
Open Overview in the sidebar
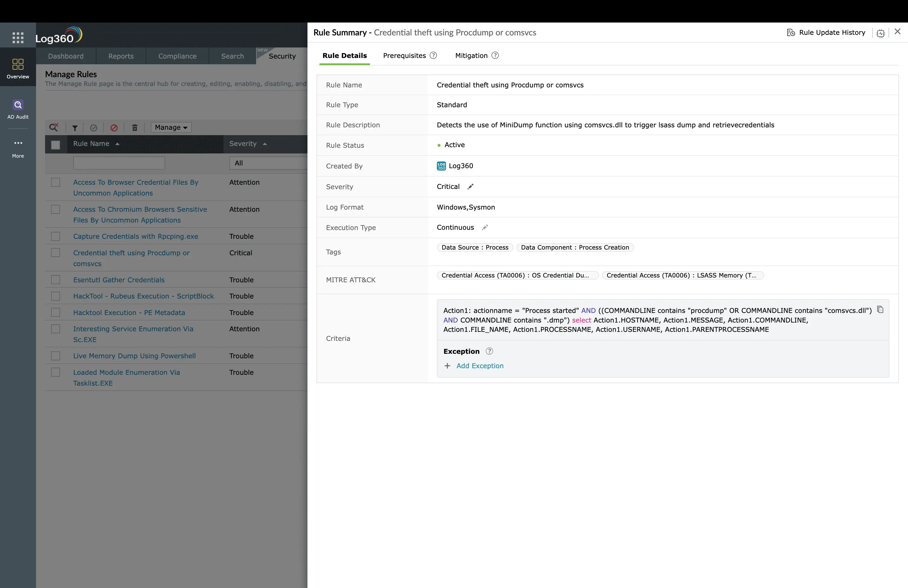coord(18,69)
